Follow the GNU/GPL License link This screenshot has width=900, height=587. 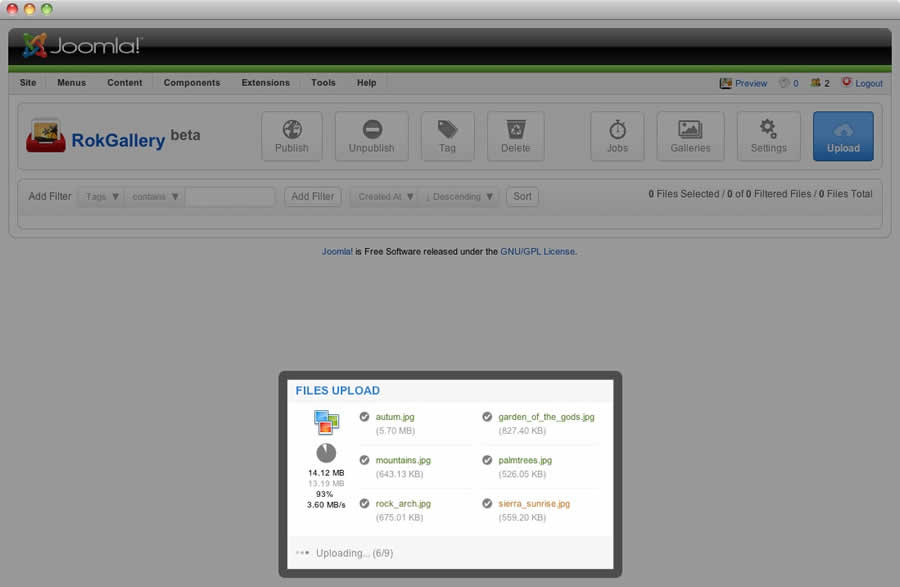[537, 252]
